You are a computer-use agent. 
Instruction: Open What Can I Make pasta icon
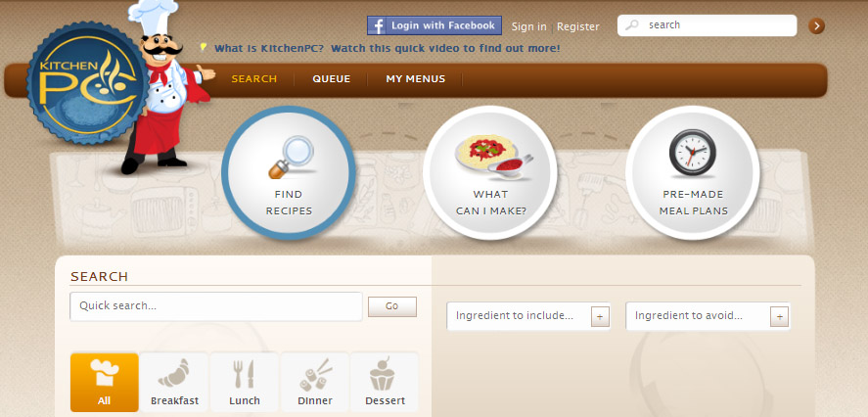[x=490, y=172]
